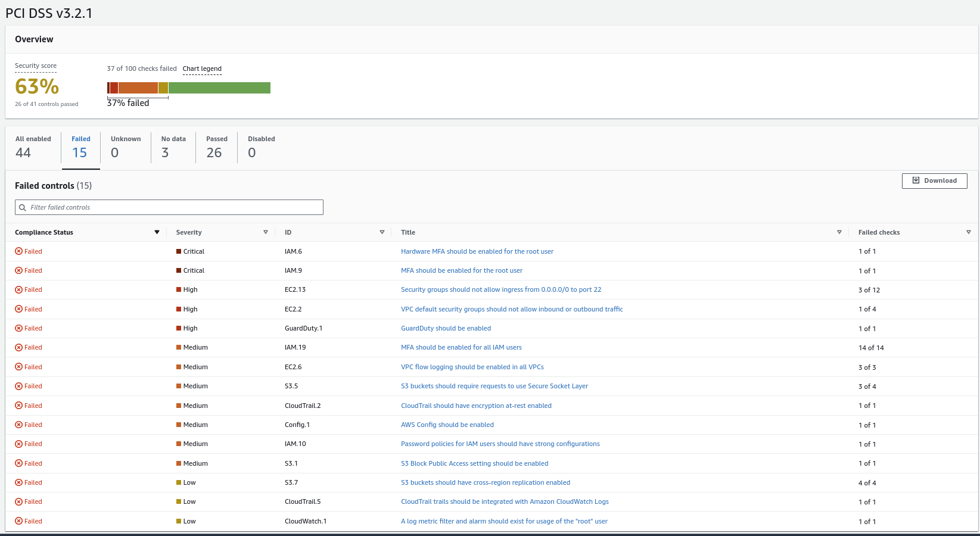Click the CloudWatch.1 ID cell

(x=306, y=521)
